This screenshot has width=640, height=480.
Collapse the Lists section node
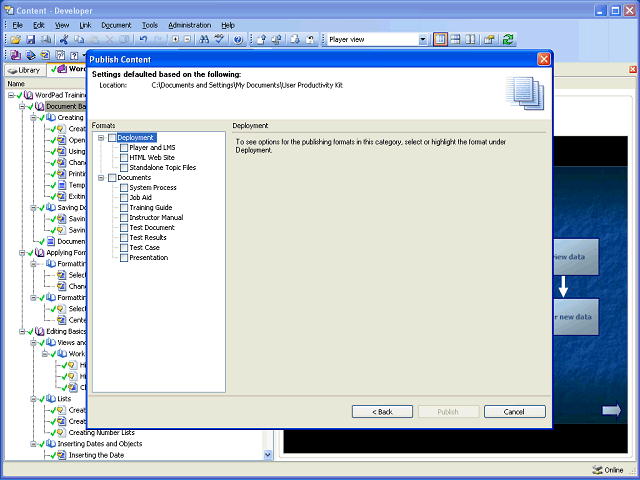33,399
